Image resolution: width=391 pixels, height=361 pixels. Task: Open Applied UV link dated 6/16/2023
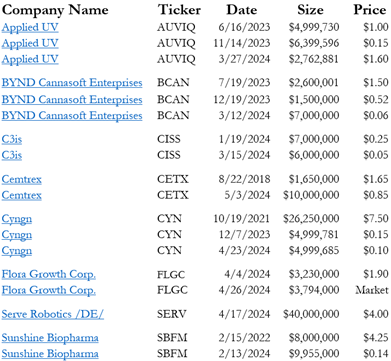(30, 27)
